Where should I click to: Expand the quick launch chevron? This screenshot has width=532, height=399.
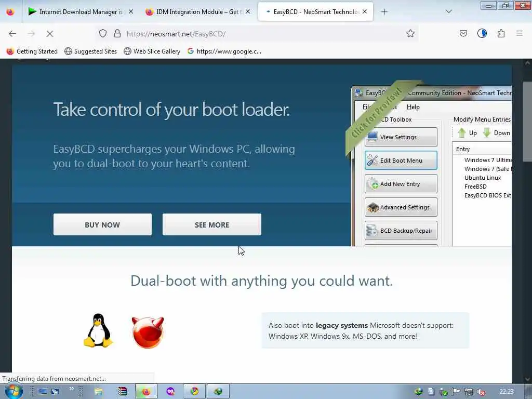click(x=71, y=389)
